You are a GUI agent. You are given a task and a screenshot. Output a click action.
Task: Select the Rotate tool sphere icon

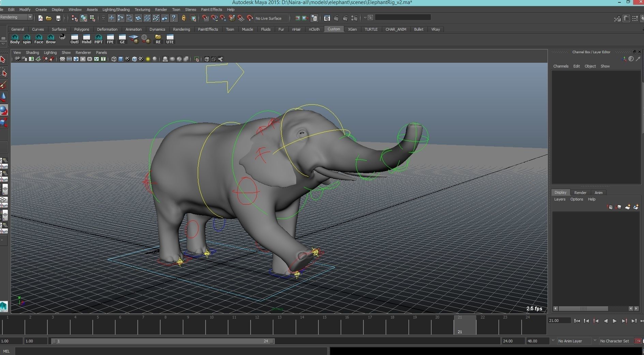(x=3, y=110)
